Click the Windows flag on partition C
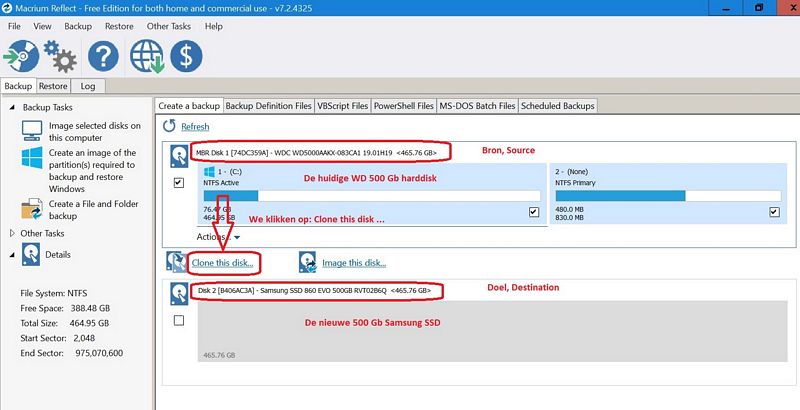The width and height of the screenshot is (800, 410). tap(209, 171)
